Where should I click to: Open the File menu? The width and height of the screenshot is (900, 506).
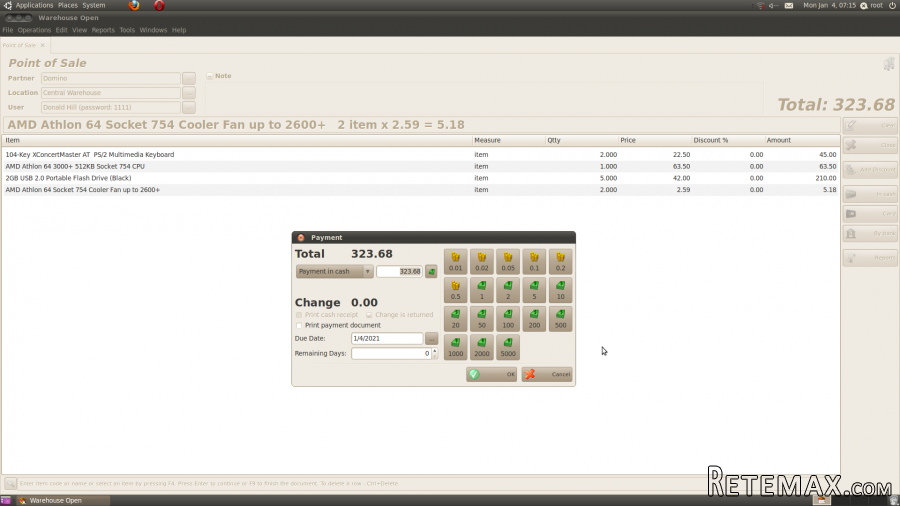pos(7,30)
